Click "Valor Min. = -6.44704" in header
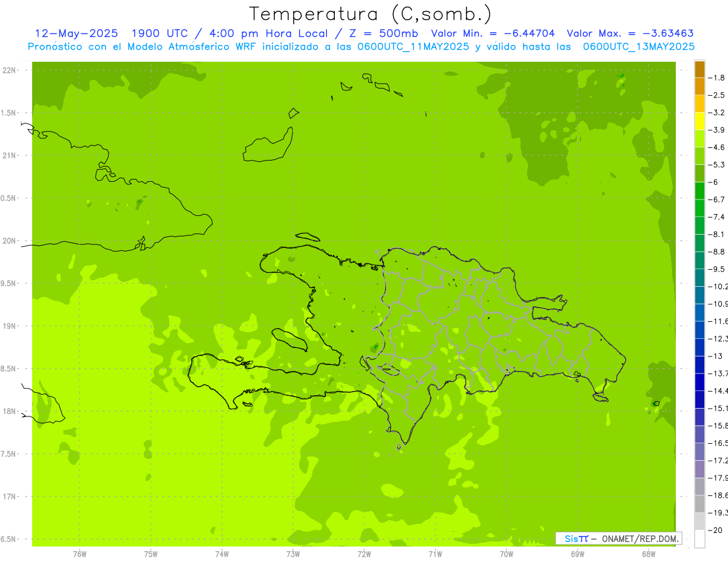The height and width of the screenshot is (562, 728). (493, 33)
